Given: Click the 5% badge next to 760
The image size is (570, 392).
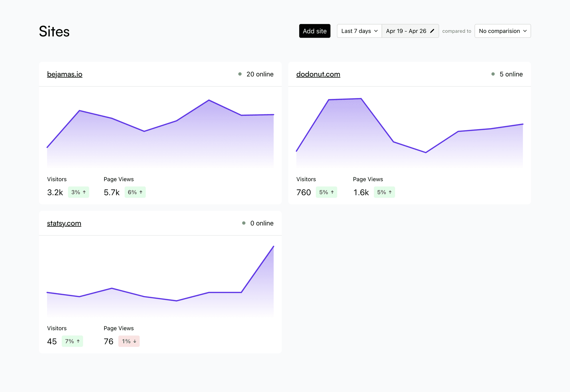Looking at the screenshot, I should [327, 192].
